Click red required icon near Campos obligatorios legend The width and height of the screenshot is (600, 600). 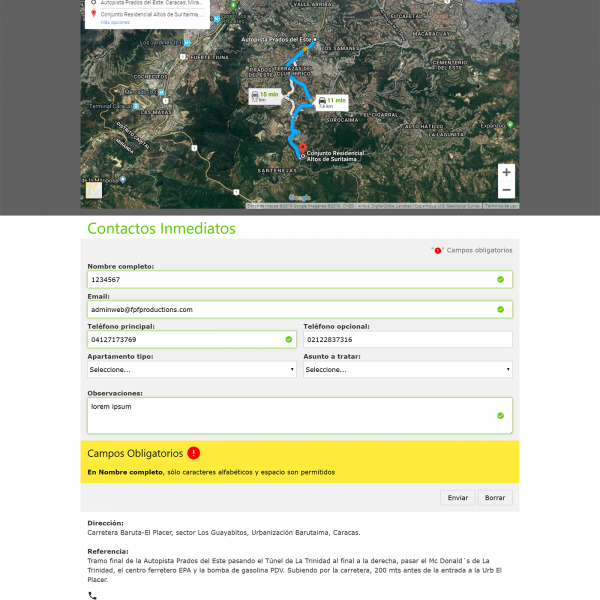pyautogui.click(x=437, y=251)
